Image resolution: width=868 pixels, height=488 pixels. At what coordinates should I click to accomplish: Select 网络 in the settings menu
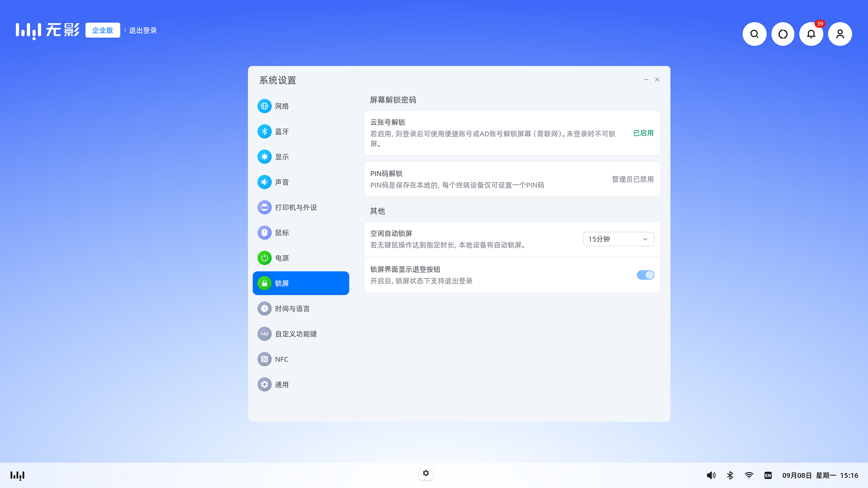coord(300,106)
